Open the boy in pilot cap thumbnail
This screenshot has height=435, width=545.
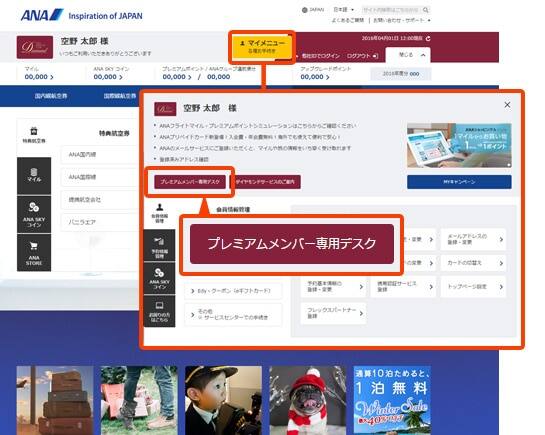(x=223, y=400)
